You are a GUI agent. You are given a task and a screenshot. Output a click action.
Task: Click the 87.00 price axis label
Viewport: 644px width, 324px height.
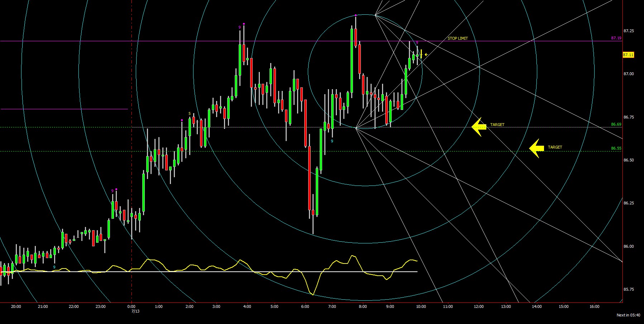pos(629,74)
